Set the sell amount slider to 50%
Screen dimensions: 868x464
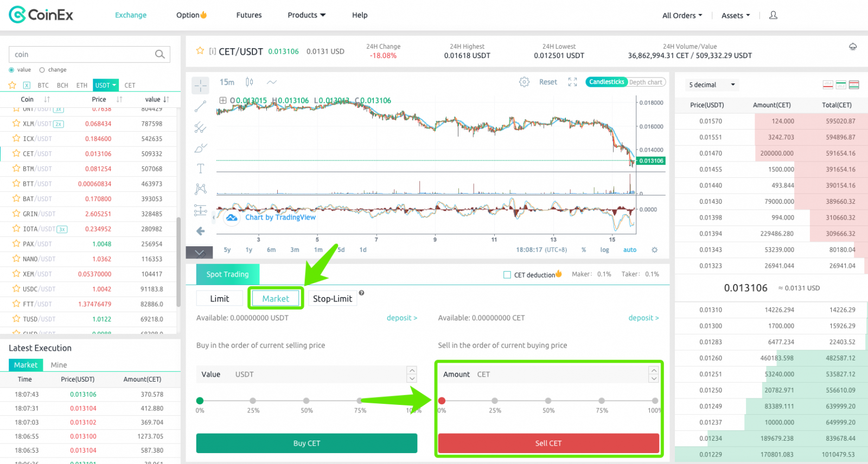(548, 401)
